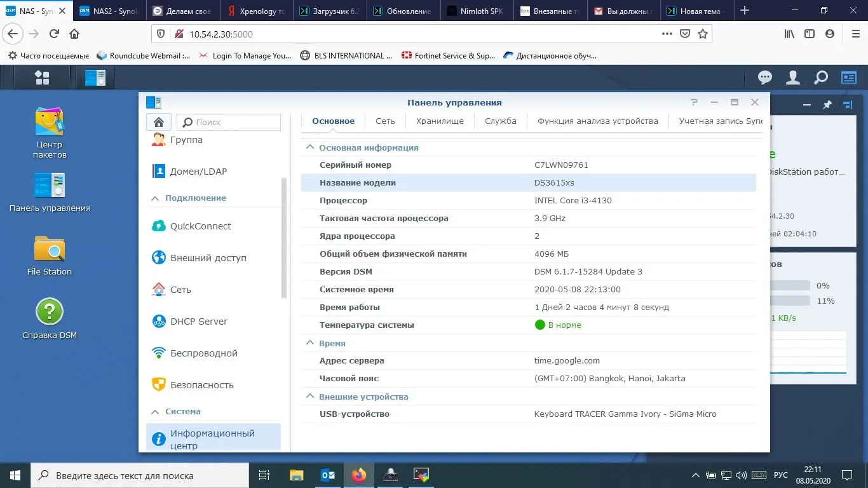Collapse the Система sidebar group
This screenshot has width=868, height=488.
[x=155, y=412]
